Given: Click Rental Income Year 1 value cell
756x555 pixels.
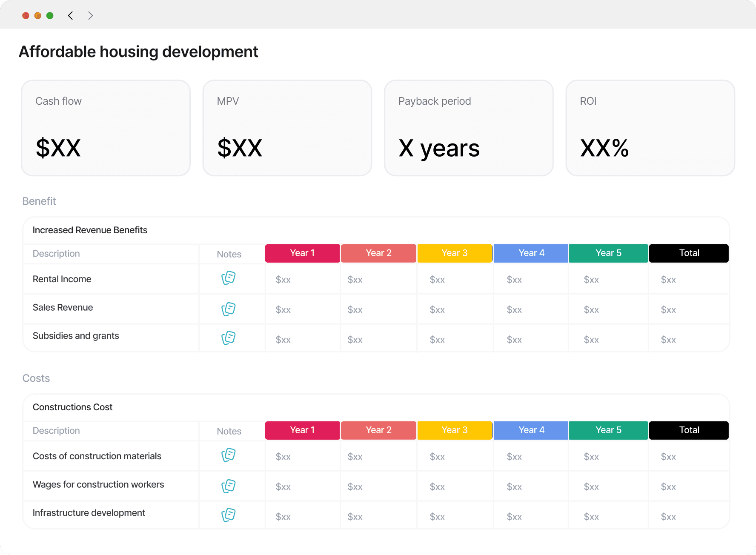Looking at the screenshot, I should point(283,280).
